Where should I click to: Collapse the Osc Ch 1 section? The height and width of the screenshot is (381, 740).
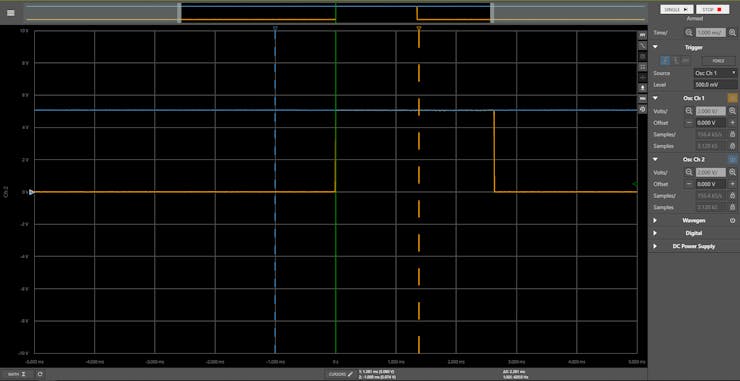coord(655,98)
